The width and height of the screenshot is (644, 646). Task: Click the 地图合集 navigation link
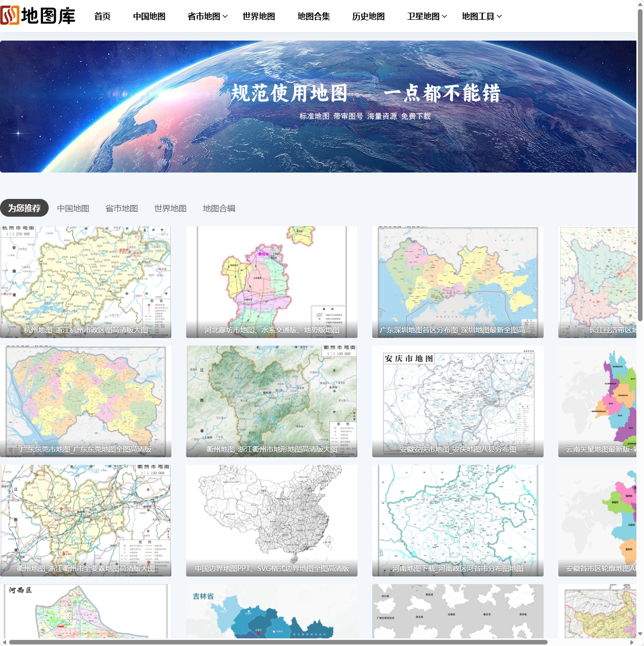[x=313, y=16]
